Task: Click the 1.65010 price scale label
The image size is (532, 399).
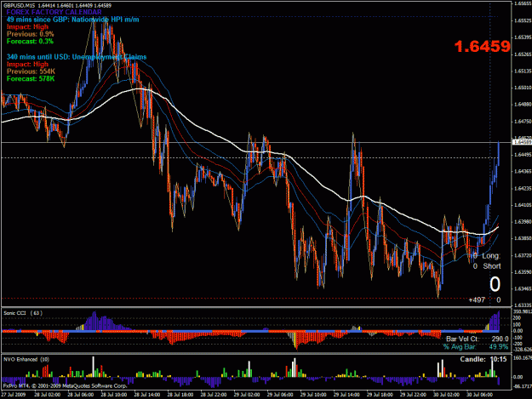Action: pos(523,88)
